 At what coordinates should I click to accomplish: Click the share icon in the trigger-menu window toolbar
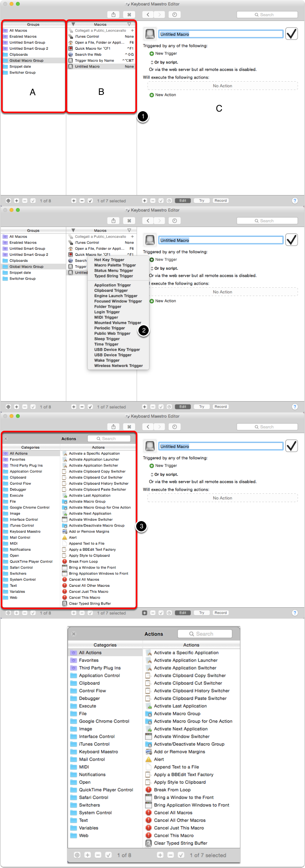click(113, 221)
